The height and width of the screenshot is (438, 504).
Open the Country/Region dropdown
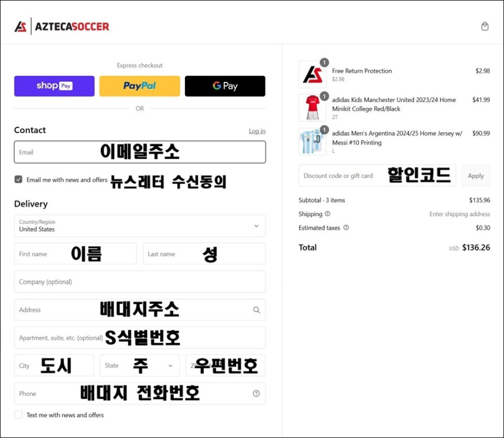140,226
